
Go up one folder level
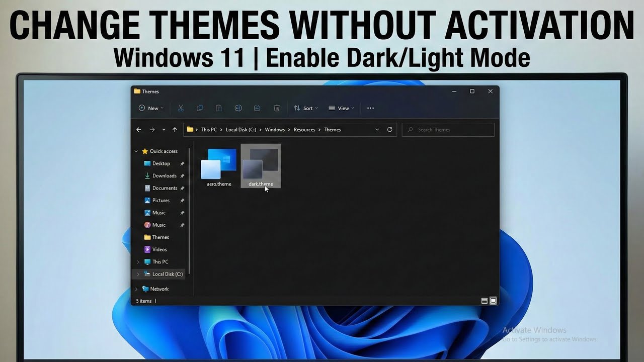tap(175, 130)
